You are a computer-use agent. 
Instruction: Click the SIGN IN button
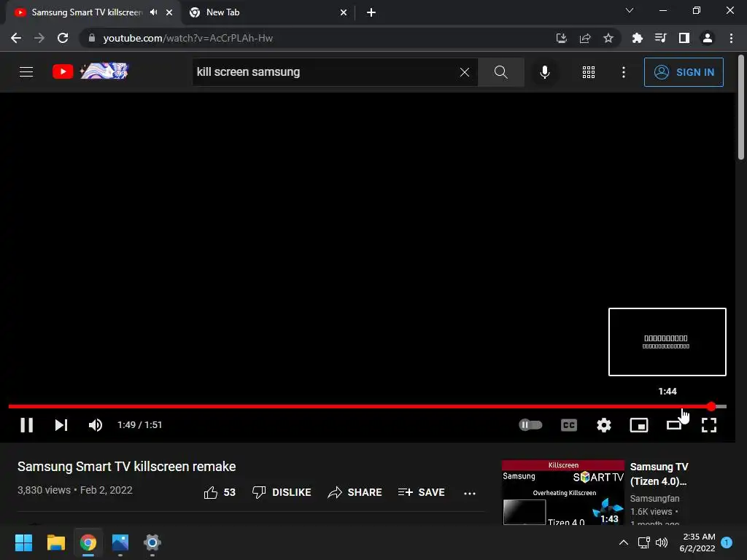pyautogui.click(x=683, y=72)
